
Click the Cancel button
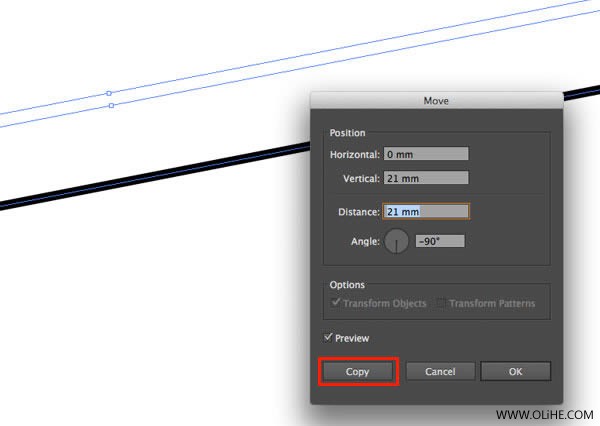pyautogui.click(x=440, y=371)
